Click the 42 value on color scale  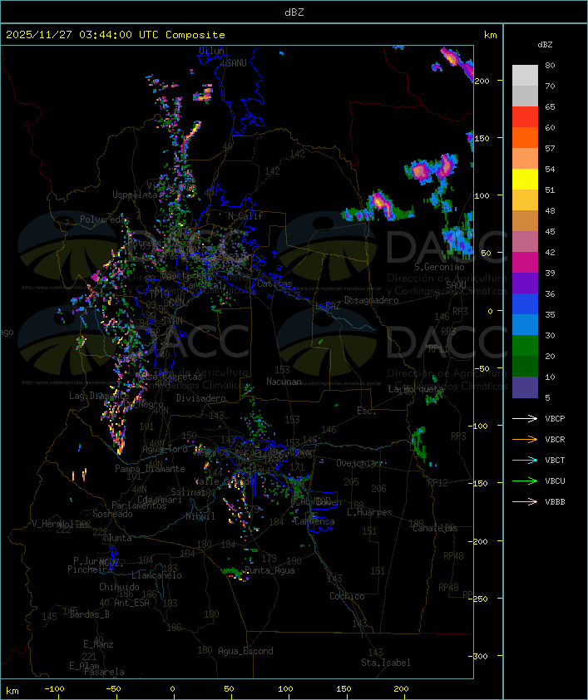point(550,252)
